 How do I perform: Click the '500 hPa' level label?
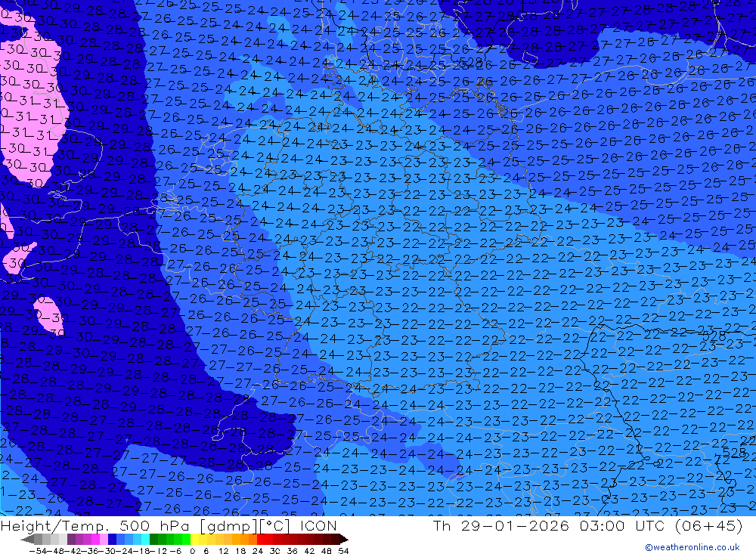pyautogui.click(x=154, y=526)
